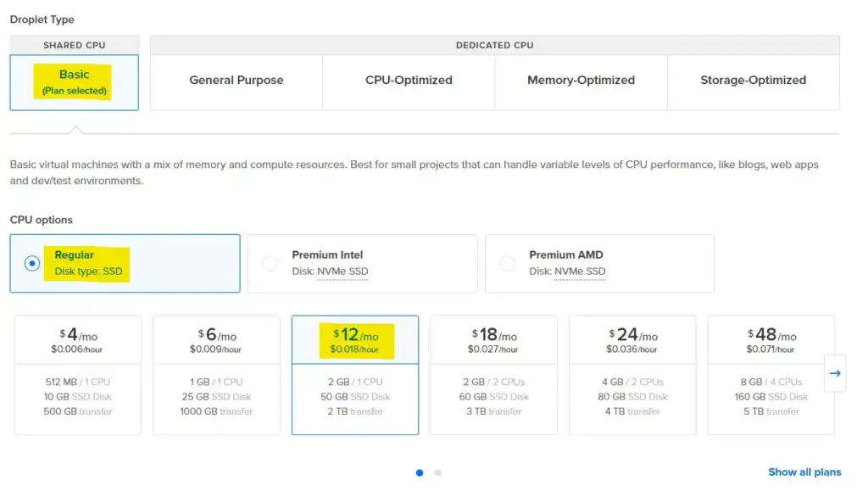
Task: Choose the $12/mo 2 GB plan
Action: pyautogui.click(x=355, y=375)
